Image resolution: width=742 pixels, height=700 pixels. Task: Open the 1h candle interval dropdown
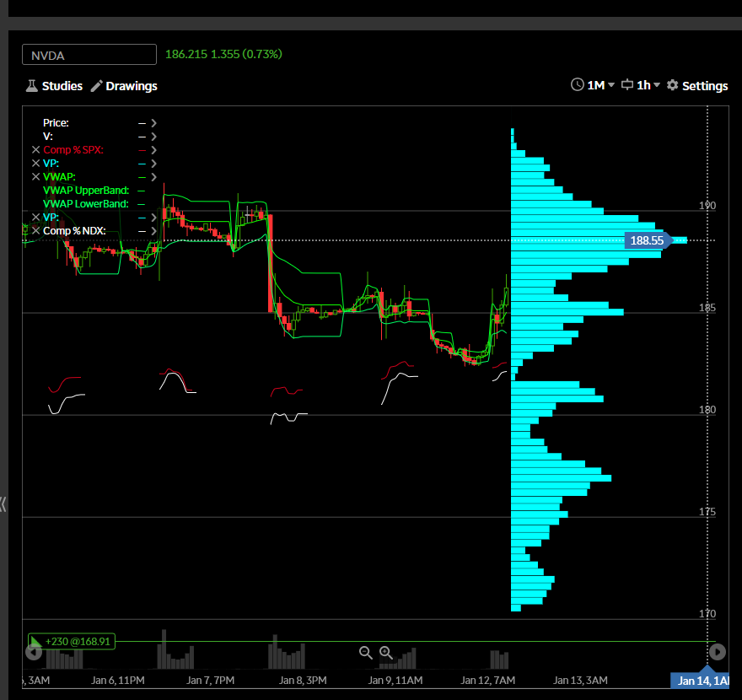click(x=641, y=85)
